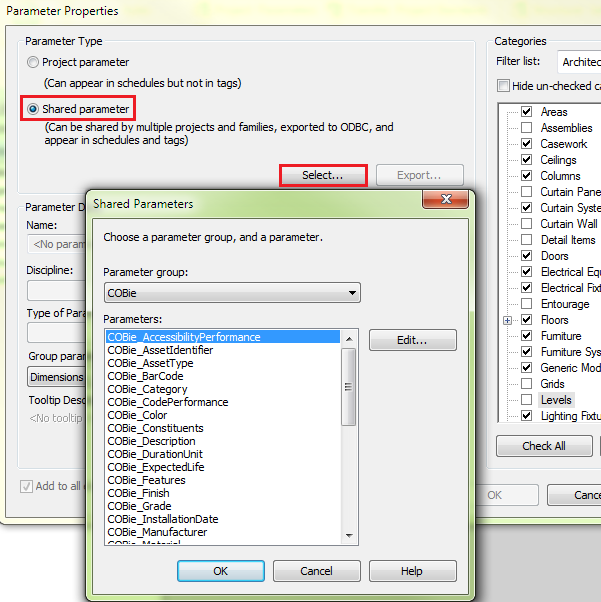601x602 pixels.
Task: Uncheck the Doors category
Action: [x=526, y=256]
